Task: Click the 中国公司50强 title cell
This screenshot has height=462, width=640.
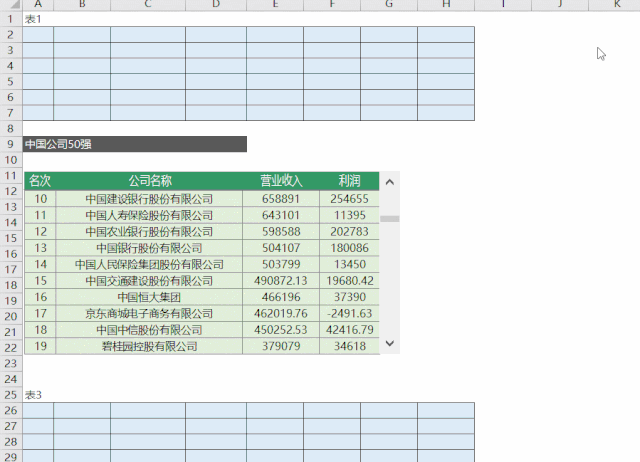Action: click(x=135, y=144)
